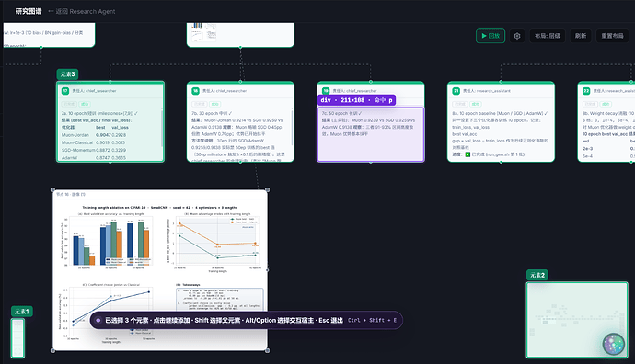
Task: Open the 布局: 层级 layout dropdown
Action: 548,36
